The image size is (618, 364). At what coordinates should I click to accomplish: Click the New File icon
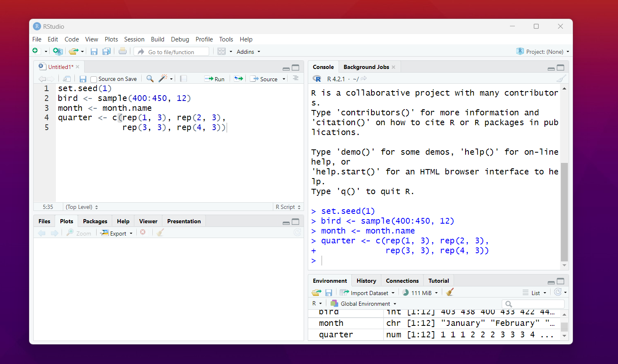point(35,51)
